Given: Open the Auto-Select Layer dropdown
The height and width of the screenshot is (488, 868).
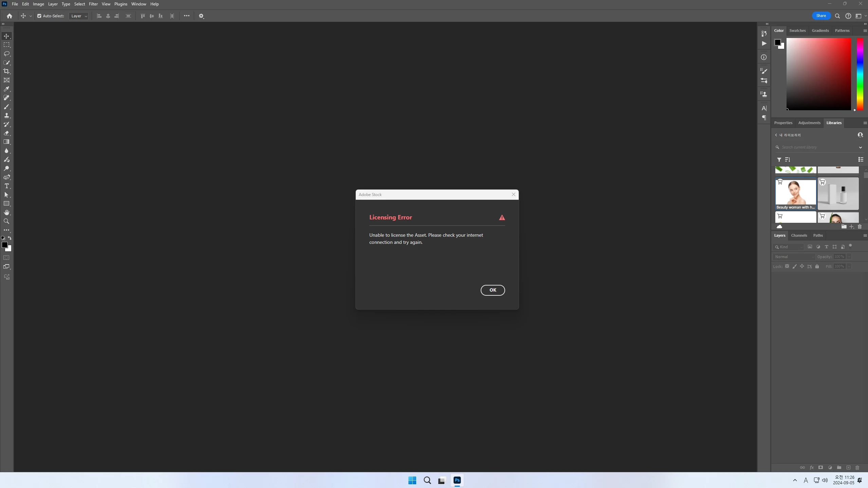Looking at the screenshot, I should point(79,16).
